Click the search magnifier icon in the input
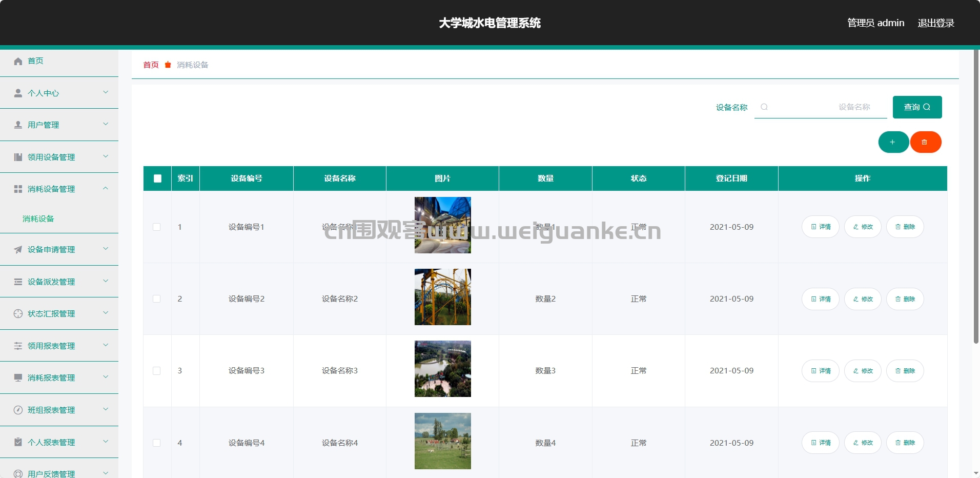Image resolution: width=980 pixels, height=478 pixels. point(764,107)
